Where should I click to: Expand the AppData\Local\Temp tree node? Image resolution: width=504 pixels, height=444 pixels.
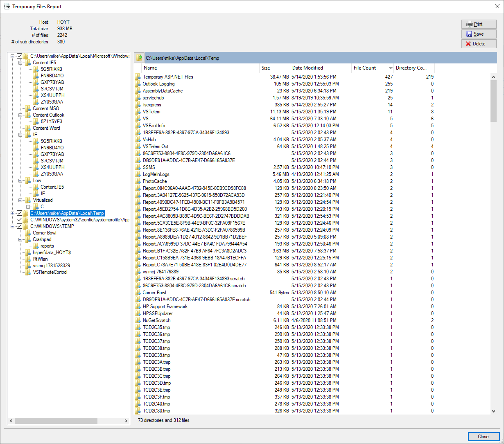click(x=13, y=213)
